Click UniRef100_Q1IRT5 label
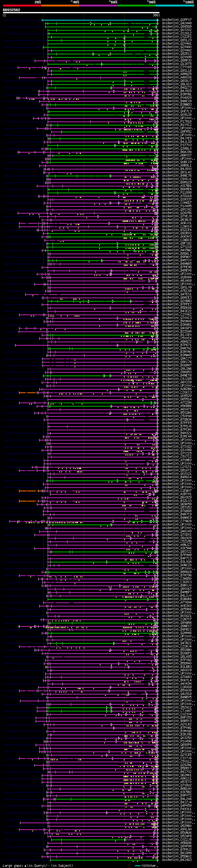Screen dimensions: 197x868 click(x=177, y=64)
